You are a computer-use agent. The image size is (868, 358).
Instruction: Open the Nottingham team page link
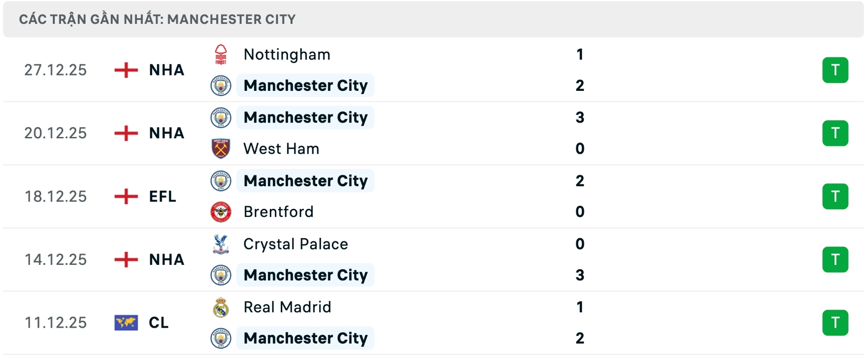(x=286, y=54)
